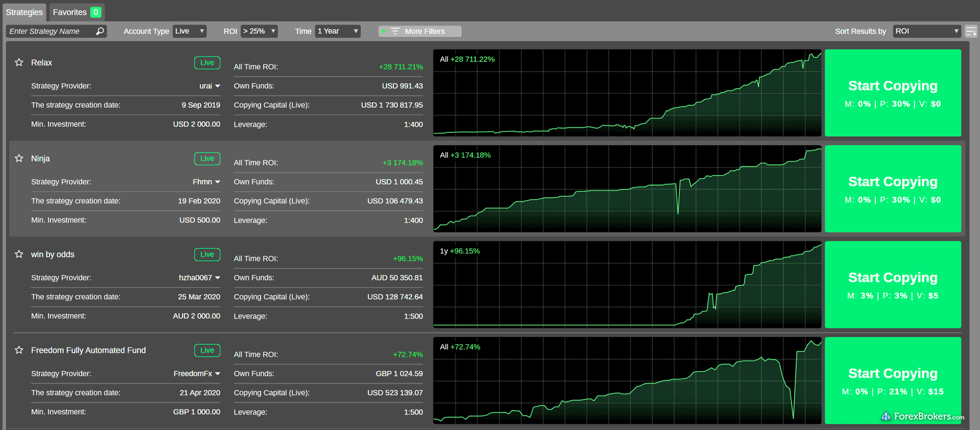The image size is (980, 430).
Task: Expand the FreedomFx provider arrow
Action: [x=217, y=374]
